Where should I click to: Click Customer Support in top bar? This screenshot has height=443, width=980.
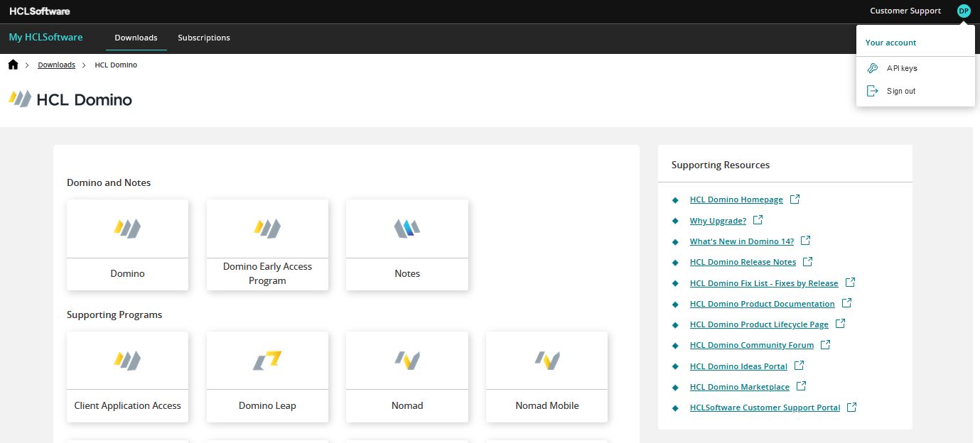(905, 11)
